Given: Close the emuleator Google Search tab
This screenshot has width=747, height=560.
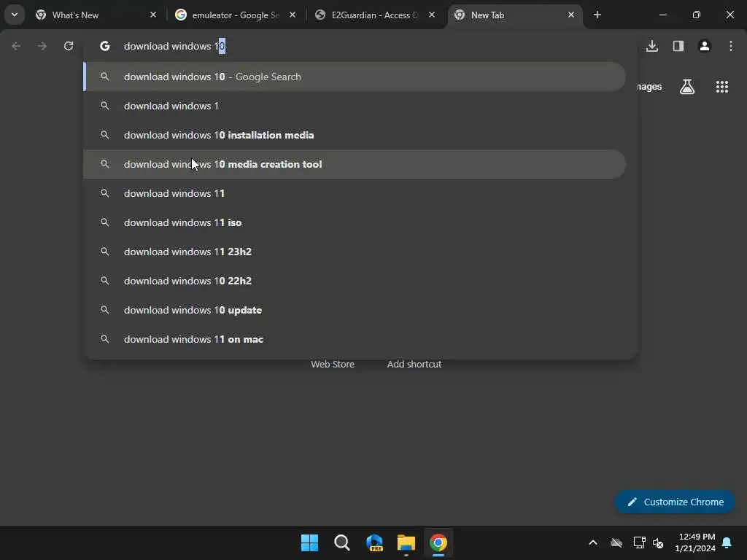Looking at the screenshot, I should click(x=293, y=15).
